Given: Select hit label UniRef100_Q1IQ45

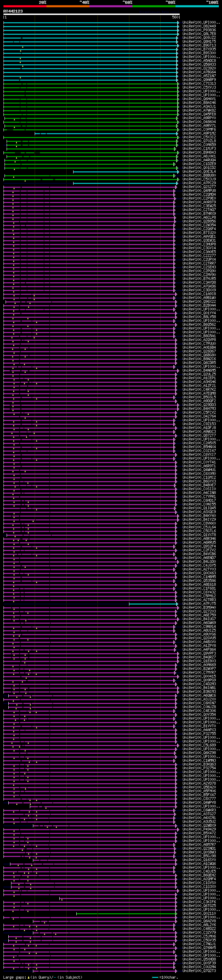Looking at the screenshot, I should point(199,508).
